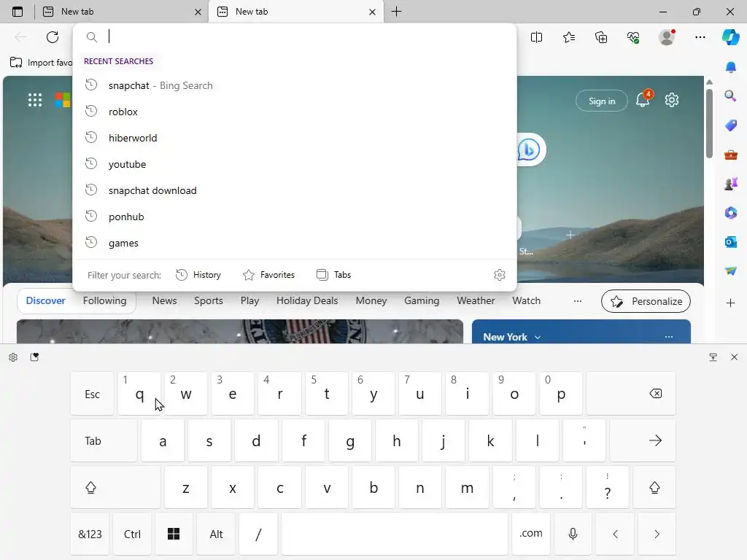Open Collections toolbar icon
The height and width of the screenshot is (560, 747).
click(x=601, y=37)
